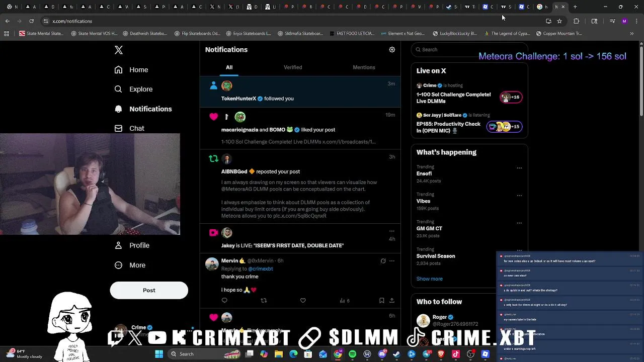Reload the current browser page

point(31,21)
